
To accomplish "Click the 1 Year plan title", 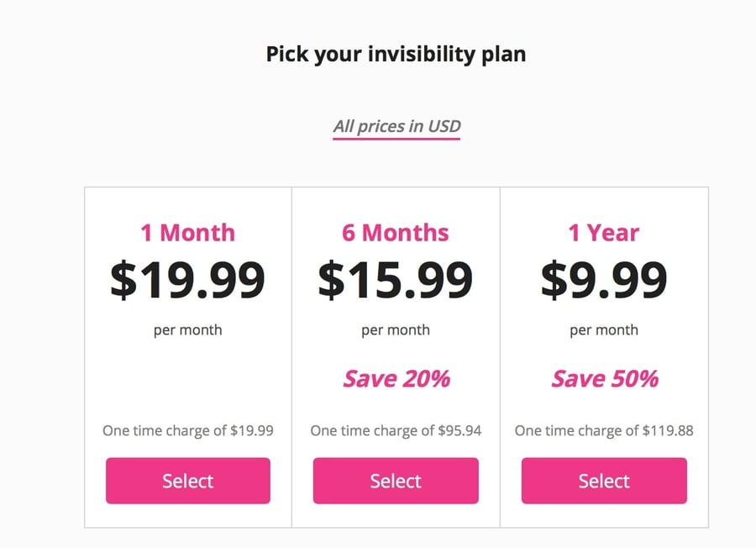I will [x=604, y=233].
